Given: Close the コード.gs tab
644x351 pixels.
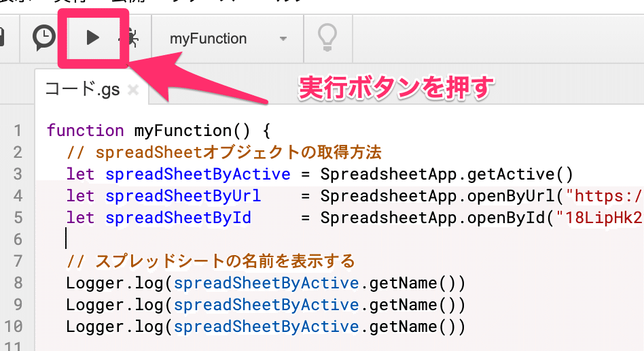Looking at the screenshot, I should click(133, 89).
